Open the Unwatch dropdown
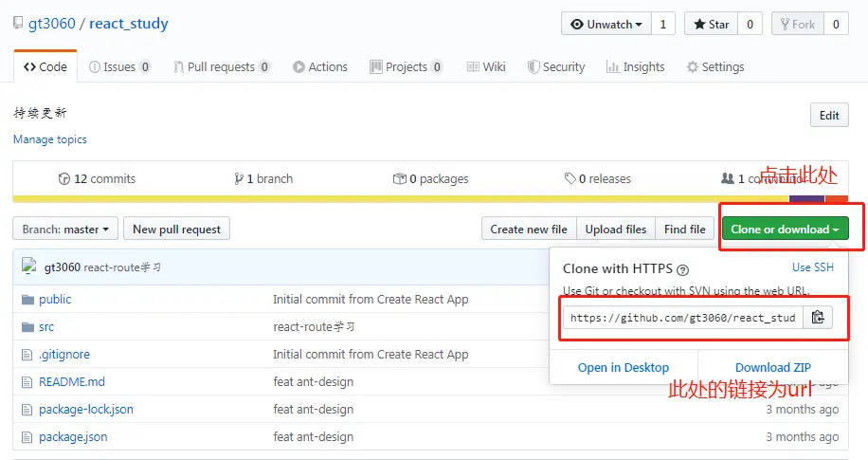The image size is (868, 460). pyautogui.click(x=606, y=24)
